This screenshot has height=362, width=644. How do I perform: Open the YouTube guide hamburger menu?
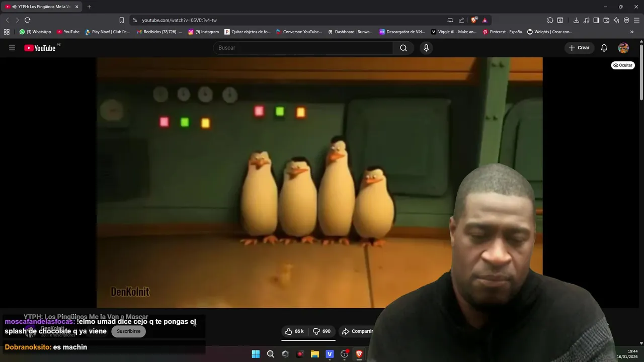pyautogui.click(x=12, y=48)
